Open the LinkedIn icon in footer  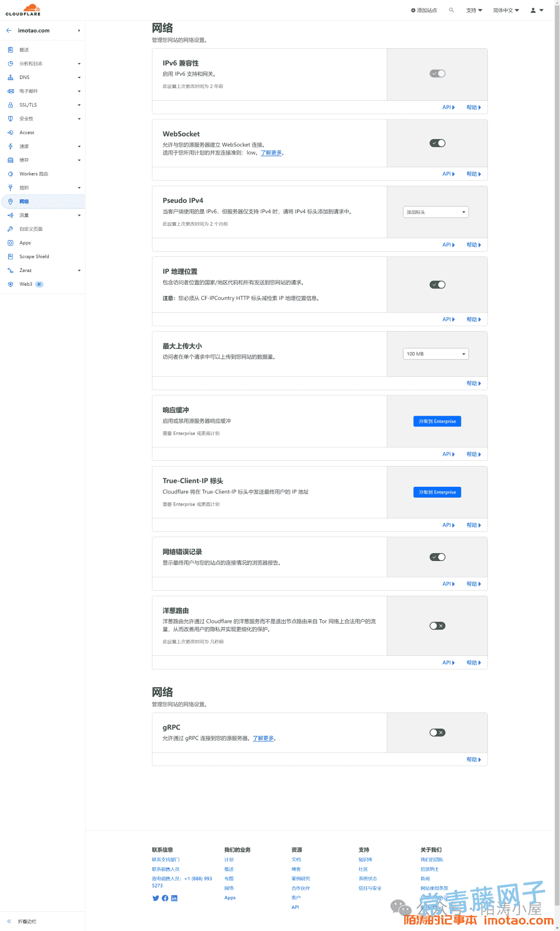174,898
